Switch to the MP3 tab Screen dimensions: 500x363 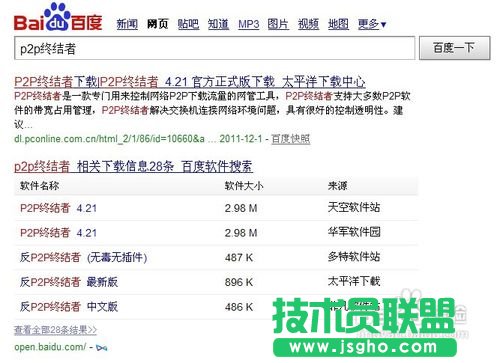[x=249, y=24]
